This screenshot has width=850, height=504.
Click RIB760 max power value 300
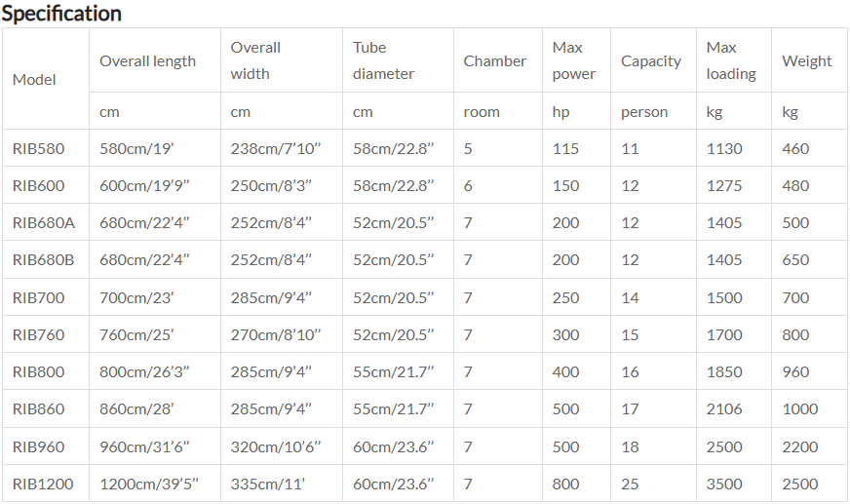coord(565,334)
